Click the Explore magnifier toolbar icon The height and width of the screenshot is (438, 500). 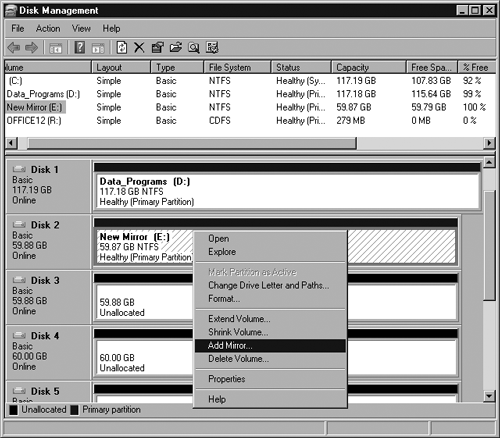tap(194, 48)
